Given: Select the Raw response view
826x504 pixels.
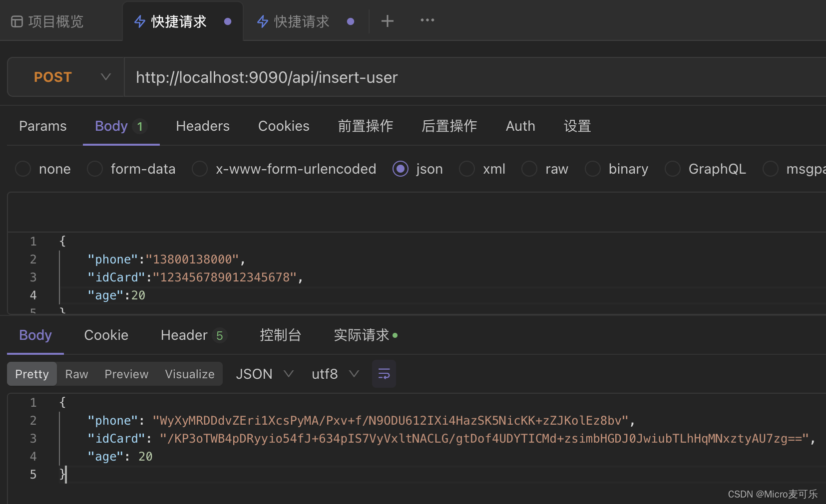Looking at the screenshot, I should (76, 374).
